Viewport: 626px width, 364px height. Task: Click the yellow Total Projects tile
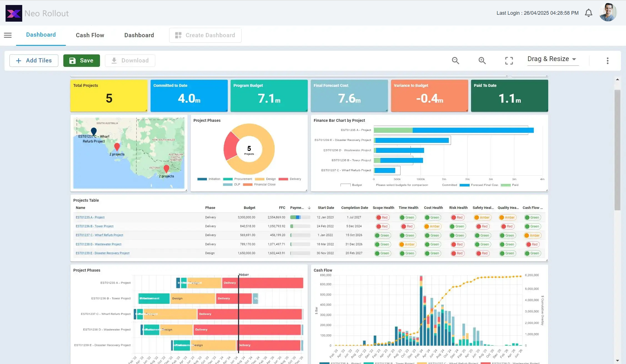(x=109, y=96)
